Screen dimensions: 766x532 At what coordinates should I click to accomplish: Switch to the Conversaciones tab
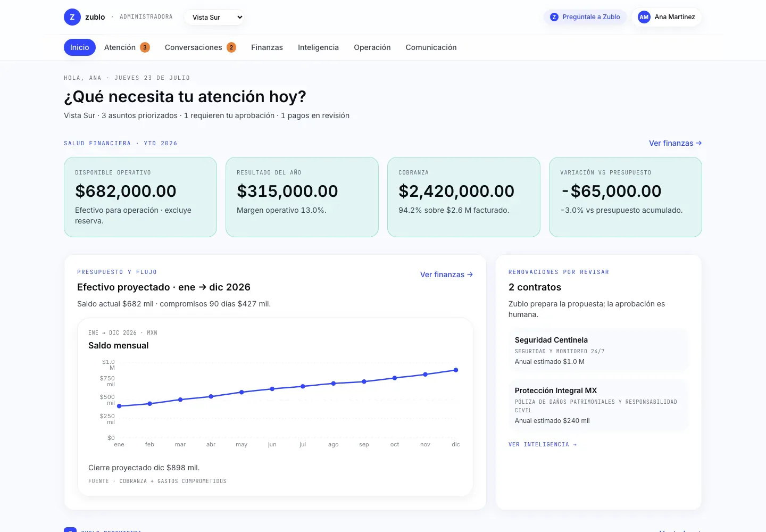[x=201, y=47]
